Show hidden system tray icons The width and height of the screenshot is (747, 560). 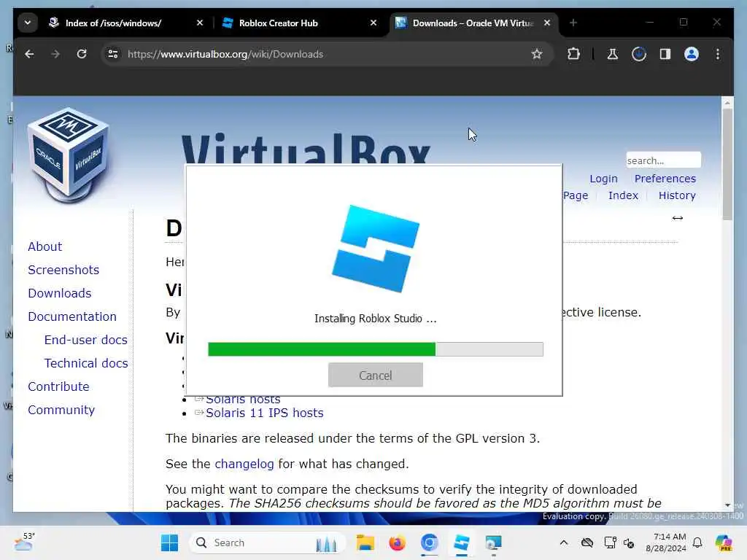pyautogui.click(x=564, y=542)
